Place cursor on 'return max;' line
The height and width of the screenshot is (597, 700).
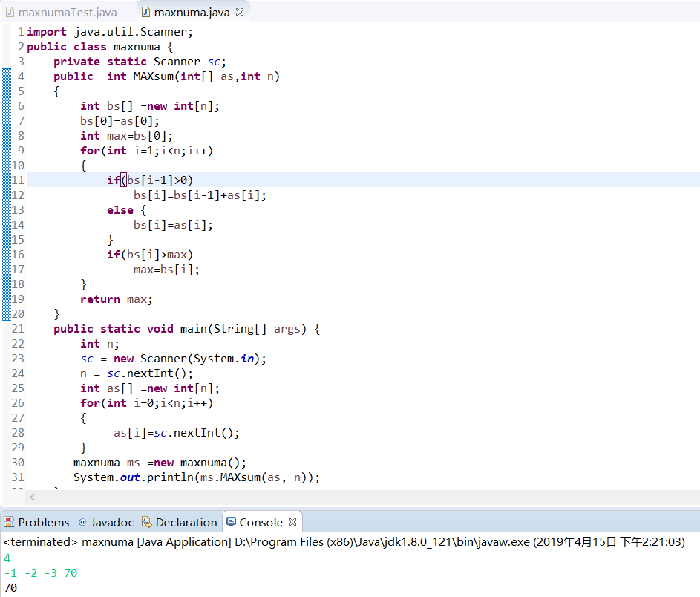click(x=117, y=299)
